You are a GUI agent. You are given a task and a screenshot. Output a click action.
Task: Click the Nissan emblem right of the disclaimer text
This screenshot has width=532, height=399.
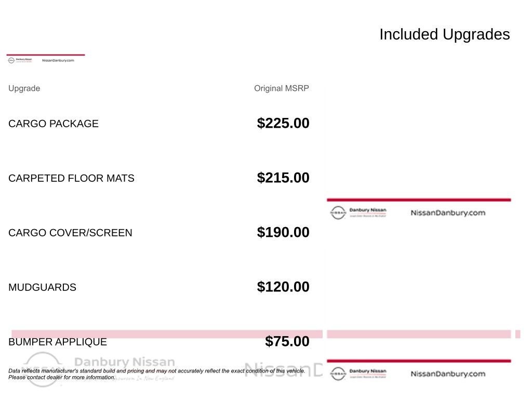(x=338, y=374)
